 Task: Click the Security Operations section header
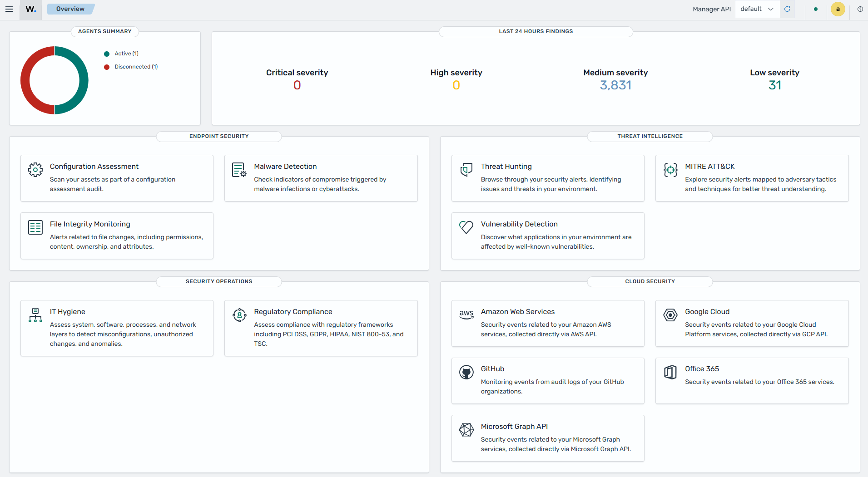[219, 281]
